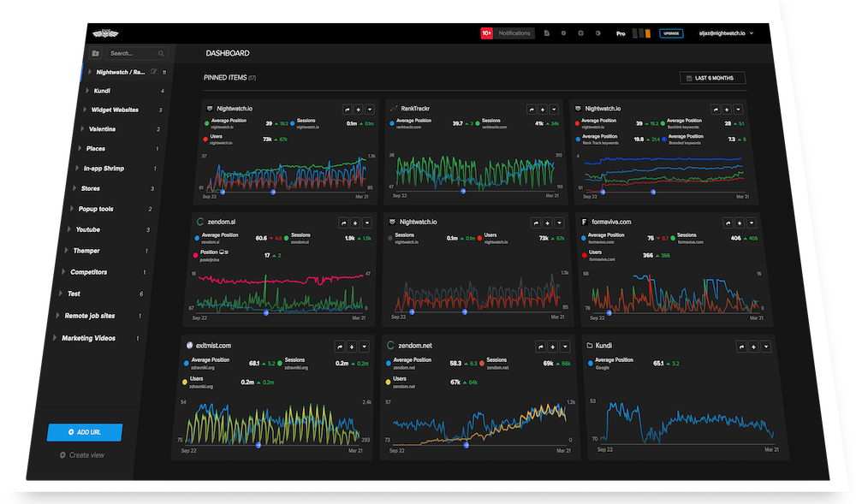Click the Create view link
This screenshot has width=856, height=504.
[x=82, y=455]
